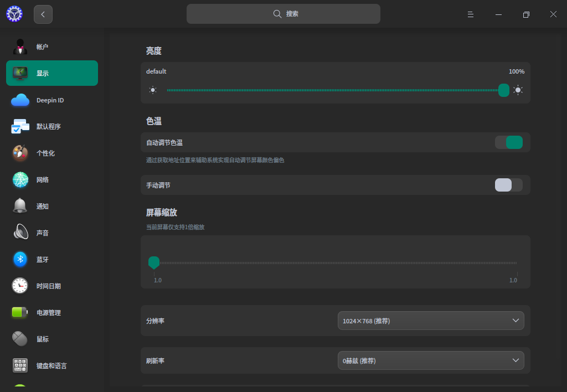The image size is (567, 392).
Task: Click the 鼠标 mouse icon
Action: pyautogui.click(x=20, y=339)
